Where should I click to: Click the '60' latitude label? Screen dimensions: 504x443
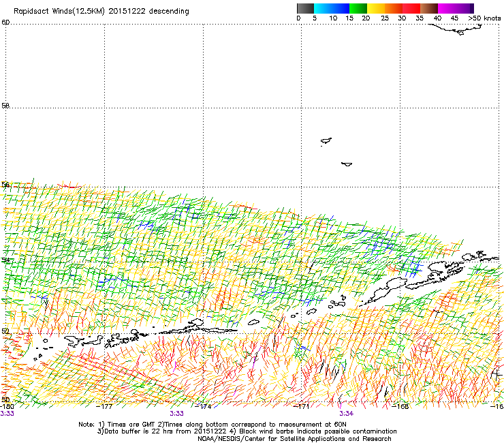click(x=5, y=22)
